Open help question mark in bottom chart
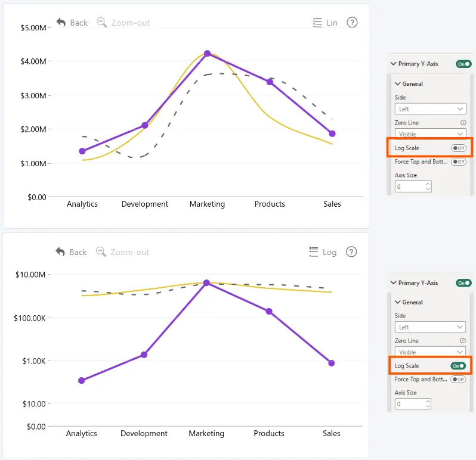Viewport: 476px width, 460px height. [351, 251]
